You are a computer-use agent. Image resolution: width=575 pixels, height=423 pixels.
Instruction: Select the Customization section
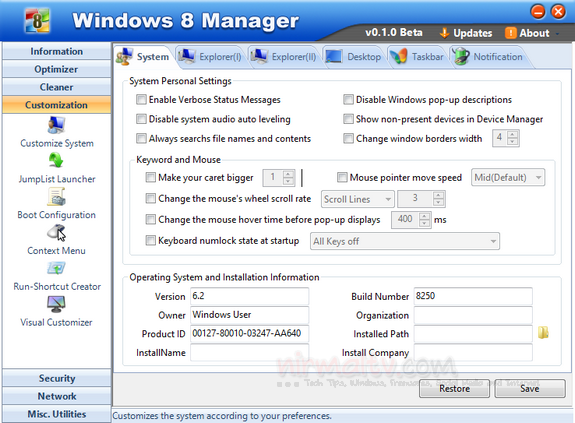(56, 105)
